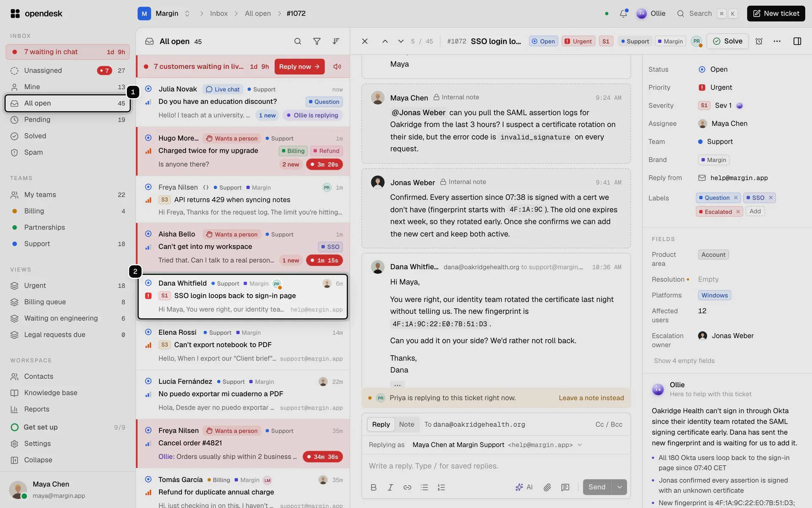The height and width of the screenshot is (508, 812).
Task: Apply italic formatting in reply
Action: click(x=390, y=488)
